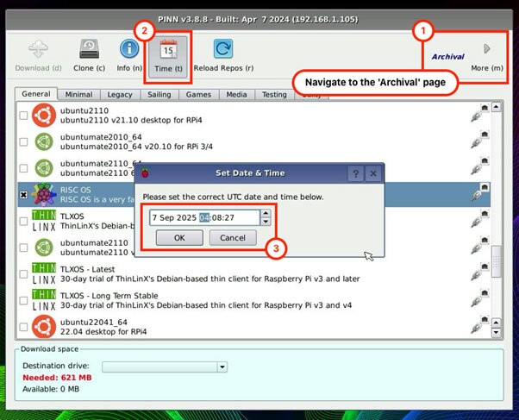The image size is (519, 420).
Task: Click the ubuntumate2010_64 green logo icon
Action: tap(44, 141)
